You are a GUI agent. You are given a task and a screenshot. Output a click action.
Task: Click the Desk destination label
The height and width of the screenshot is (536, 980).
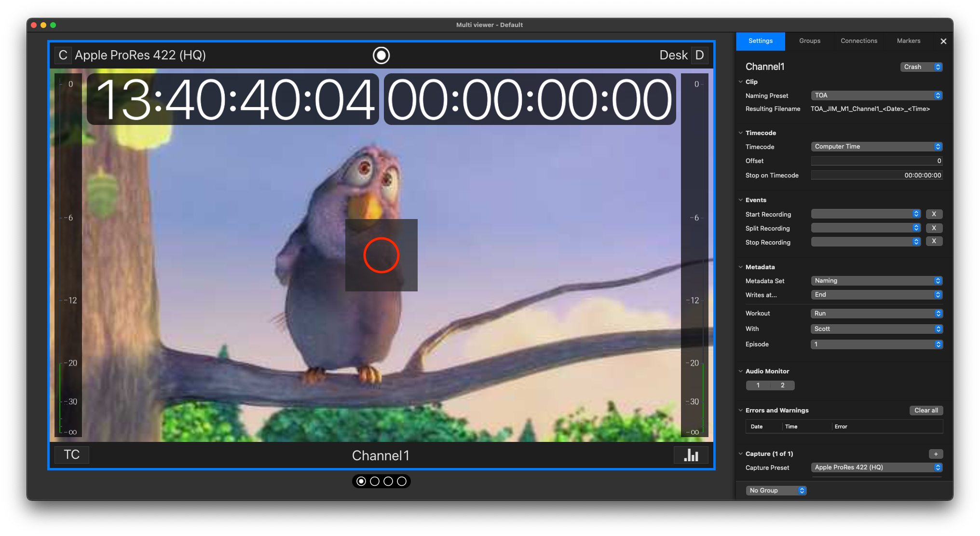point(673,55)
